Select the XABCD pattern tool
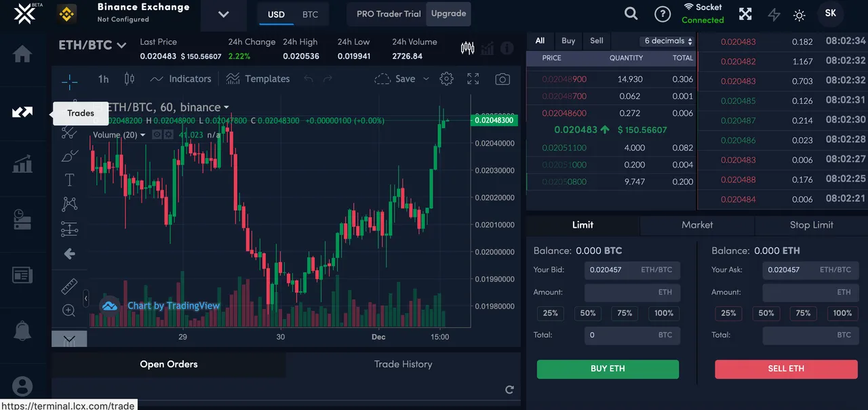Image resolution: width=868 pixels, height=410 pixels. click(x=69, y=204)
